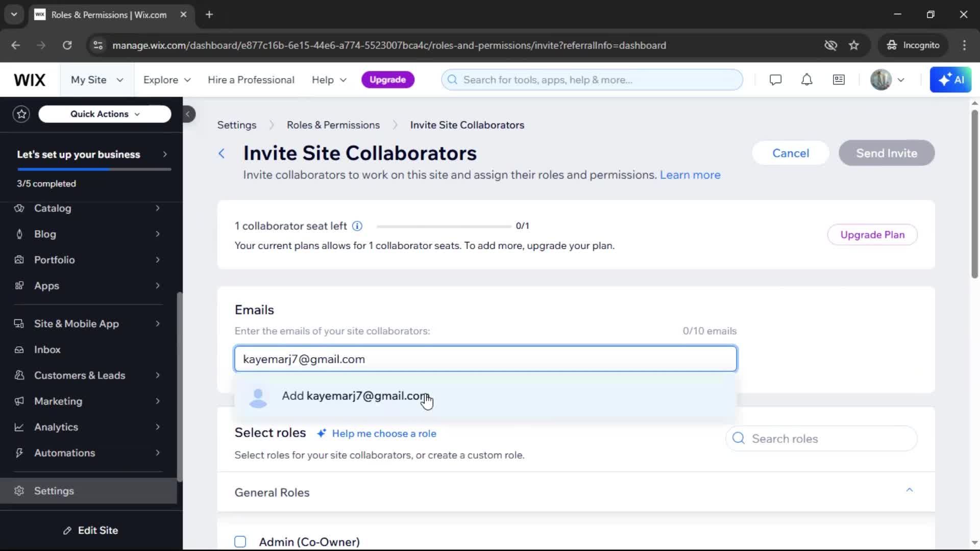Click the Automations lightning icon
The height and width of the screenshot is (551, 980).
click(19, 453)
